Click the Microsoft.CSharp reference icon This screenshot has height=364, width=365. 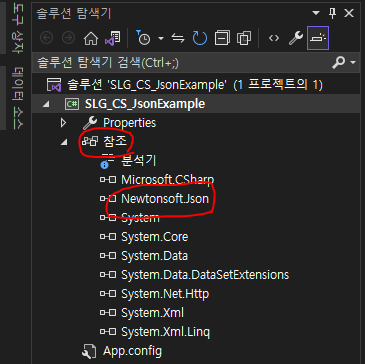point(108,180)
